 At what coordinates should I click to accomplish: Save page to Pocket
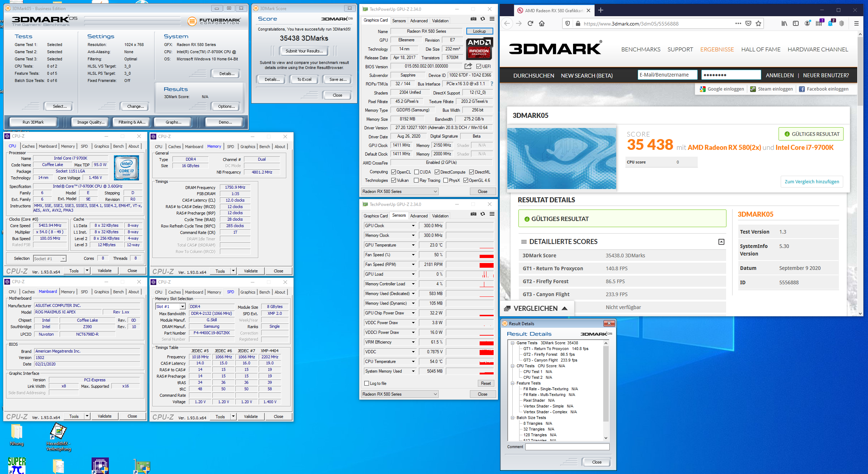coord(748,24)
